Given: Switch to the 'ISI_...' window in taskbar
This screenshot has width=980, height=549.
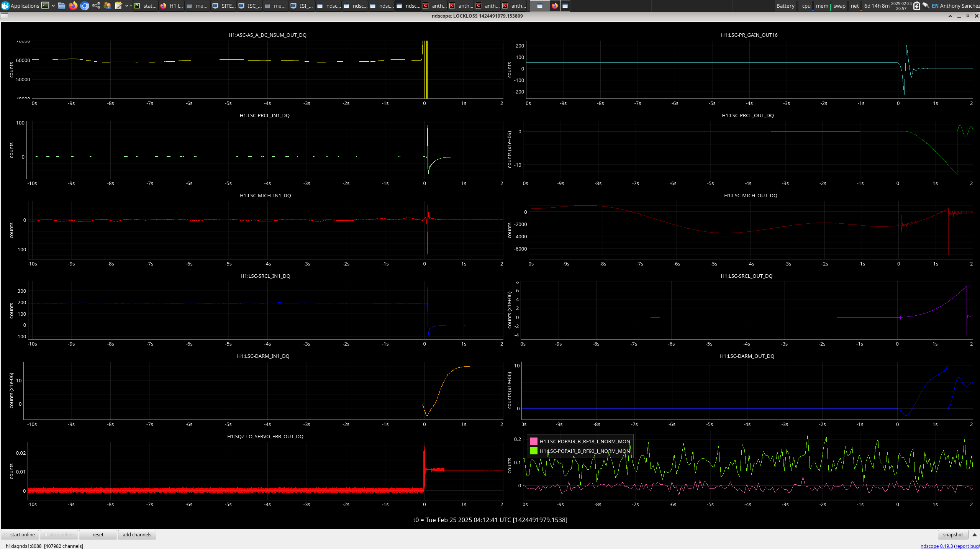Looking at the screenshot, I should [x=302, y=6].
